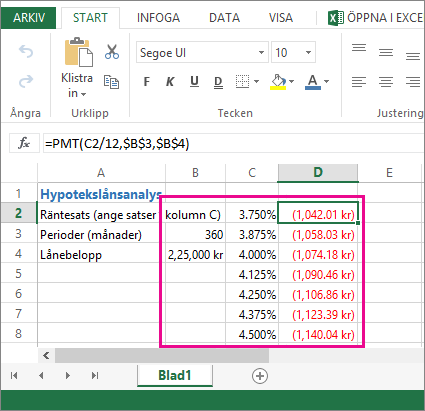Select column C header
425x411 pixels.
tap(252, 173)
